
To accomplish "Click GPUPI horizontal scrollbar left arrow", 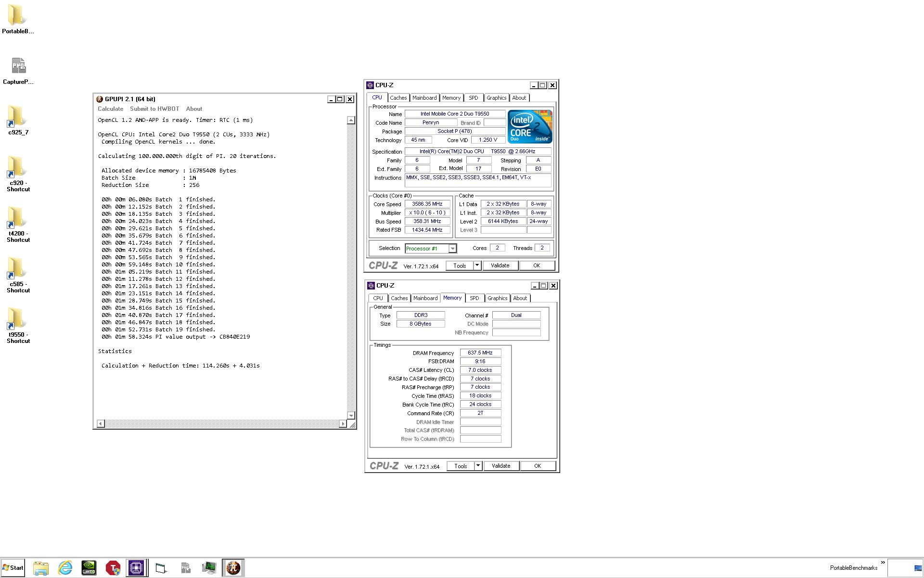I will click(x=101, y=424).
